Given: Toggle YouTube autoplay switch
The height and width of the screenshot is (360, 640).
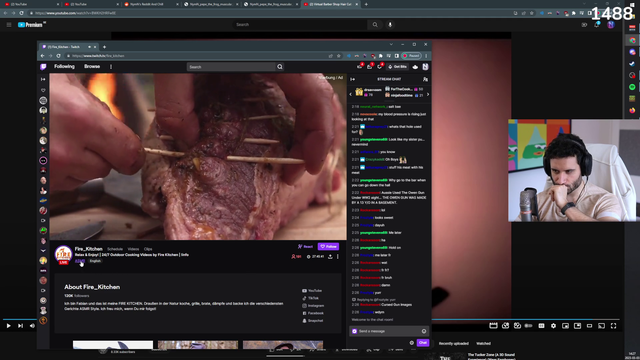Looking at the screenshot, I should 529,326.
